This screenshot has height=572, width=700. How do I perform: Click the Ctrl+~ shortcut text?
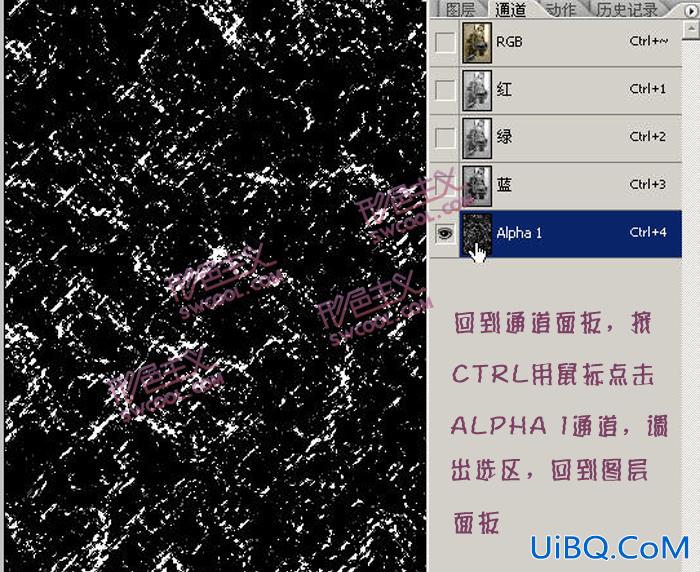pos(649,41)
